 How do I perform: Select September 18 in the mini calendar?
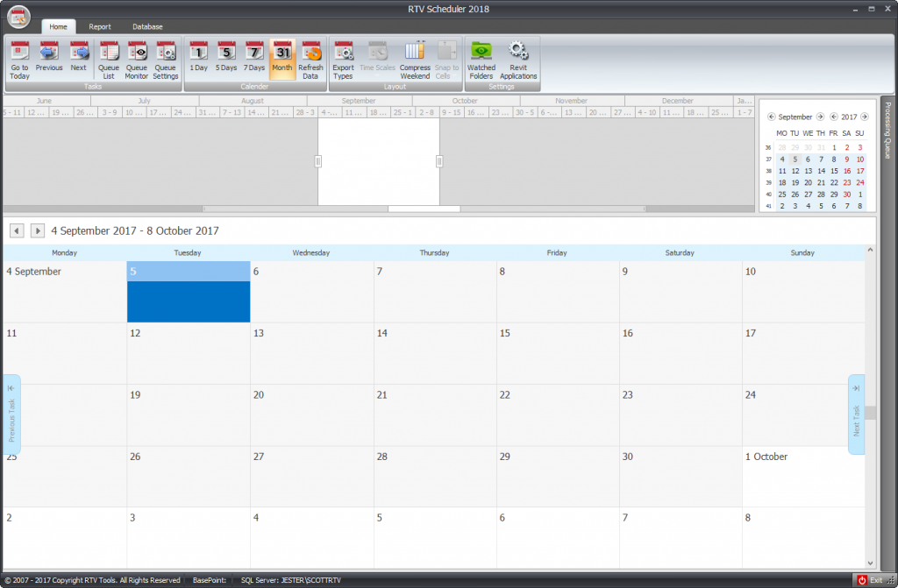[x=781, y=182]
